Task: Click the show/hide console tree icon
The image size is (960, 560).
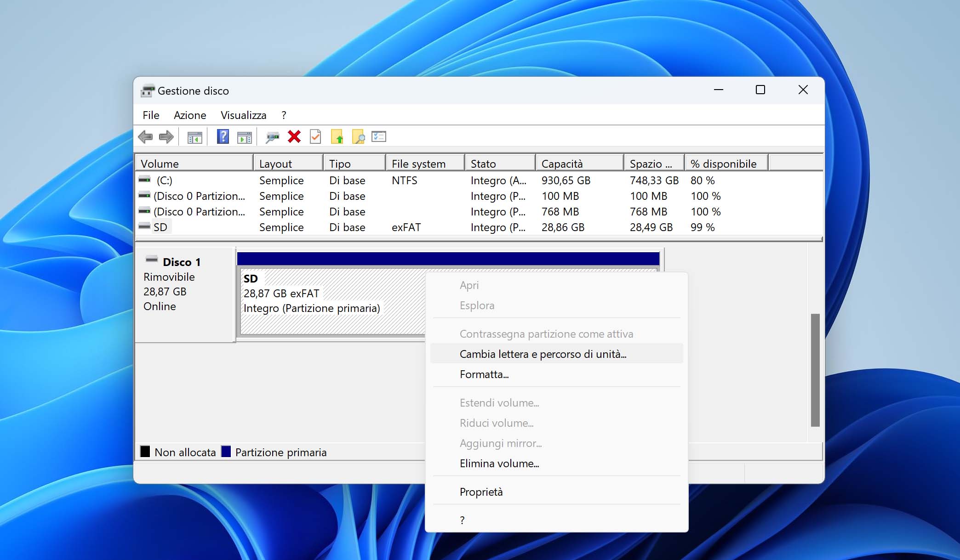Action: click(194, 137)
